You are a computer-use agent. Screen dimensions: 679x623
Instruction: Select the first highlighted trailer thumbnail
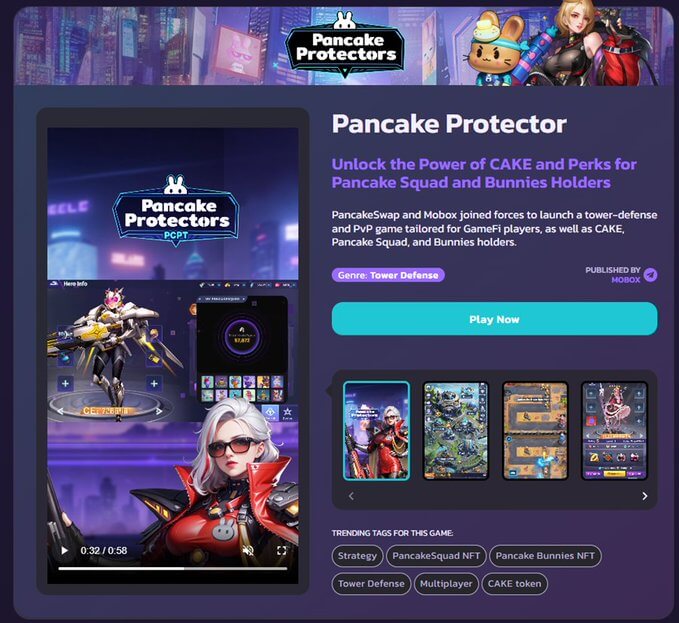(x=376, y=431)
